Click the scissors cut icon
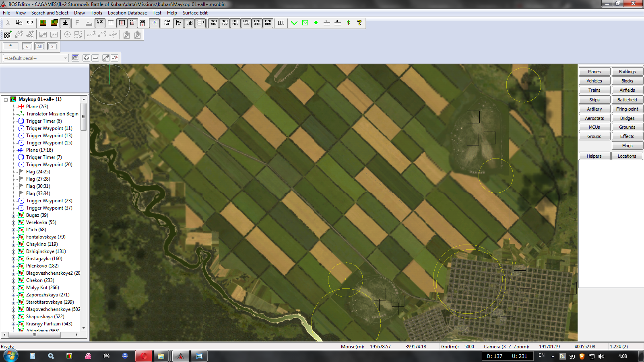The height and width of the screenshot is (362, 644). coord(8,23)
